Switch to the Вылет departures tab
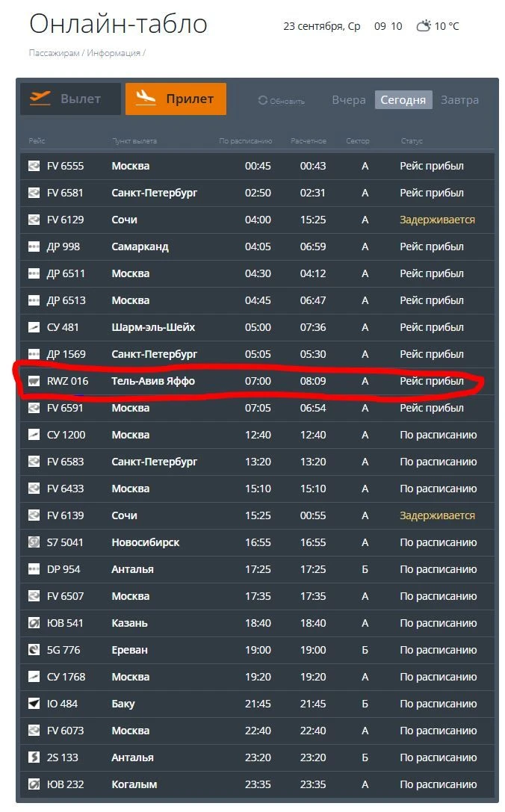Viewport: 505px width, 812px height. click(x=70, y=99)
